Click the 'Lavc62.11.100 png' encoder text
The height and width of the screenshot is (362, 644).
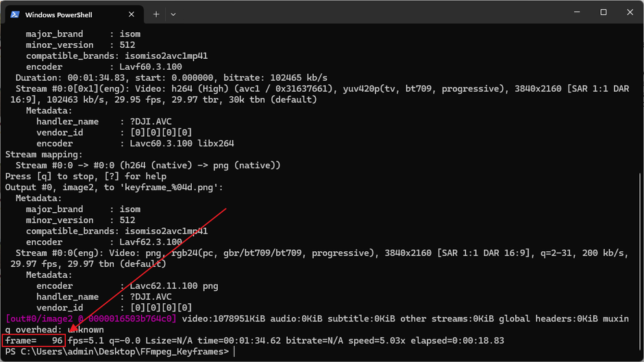(x=174, y=285)
